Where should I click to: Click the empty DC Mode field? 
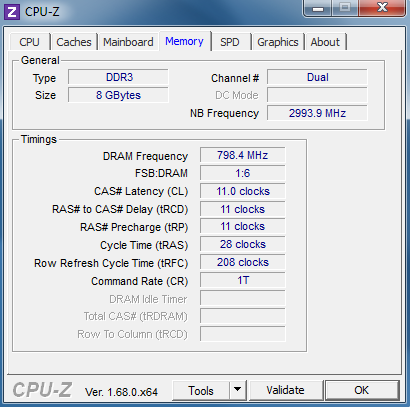pyautogui.click(x=317, y=95)
